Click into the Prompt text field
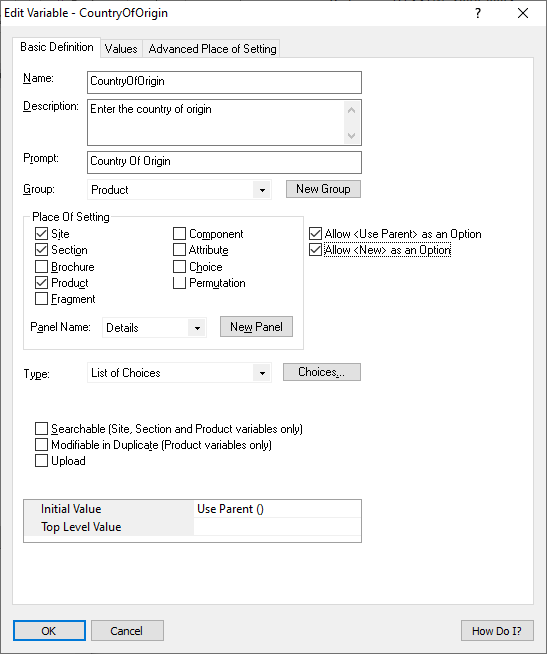 click(x=224, y=162)
